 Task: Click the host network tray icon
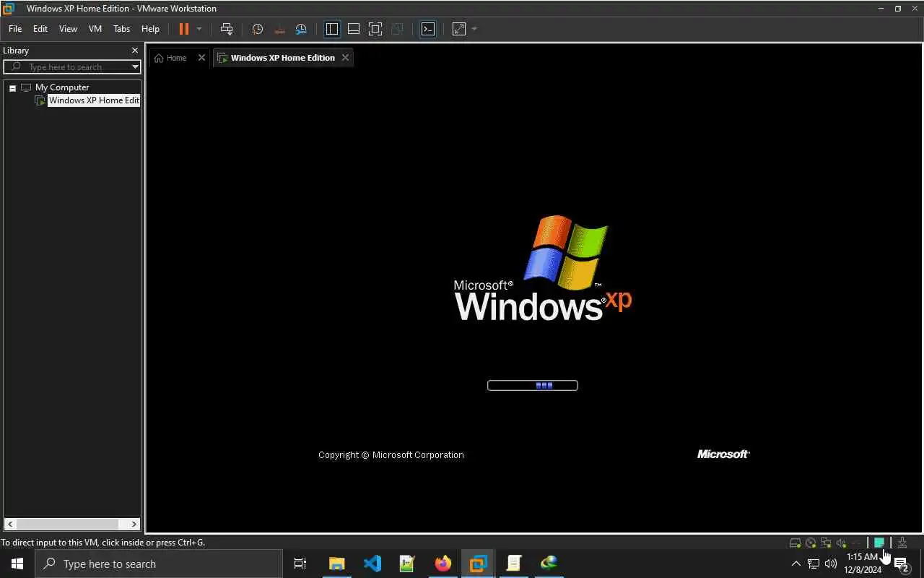click(814, 564)
